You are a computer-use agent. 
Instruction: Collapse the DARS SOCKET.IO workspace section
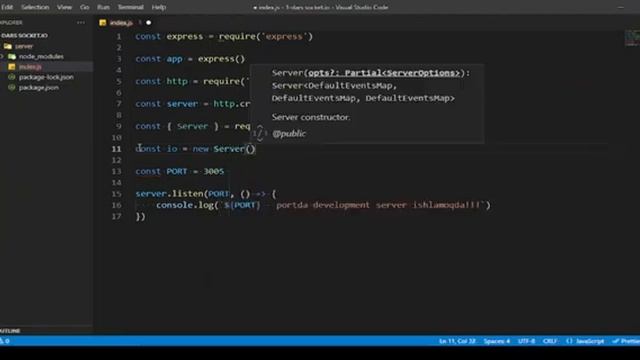coord(24,36)
